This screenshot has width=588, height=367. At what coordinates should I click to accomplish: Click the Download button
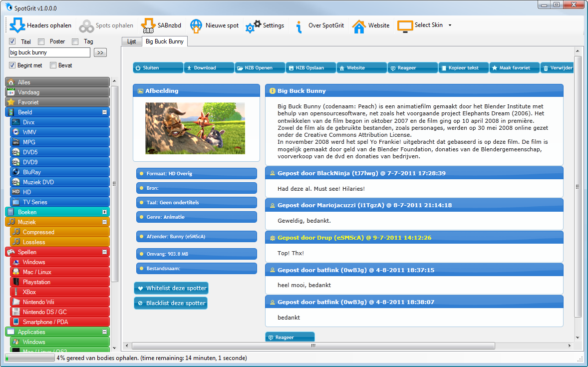coord(209,68)
